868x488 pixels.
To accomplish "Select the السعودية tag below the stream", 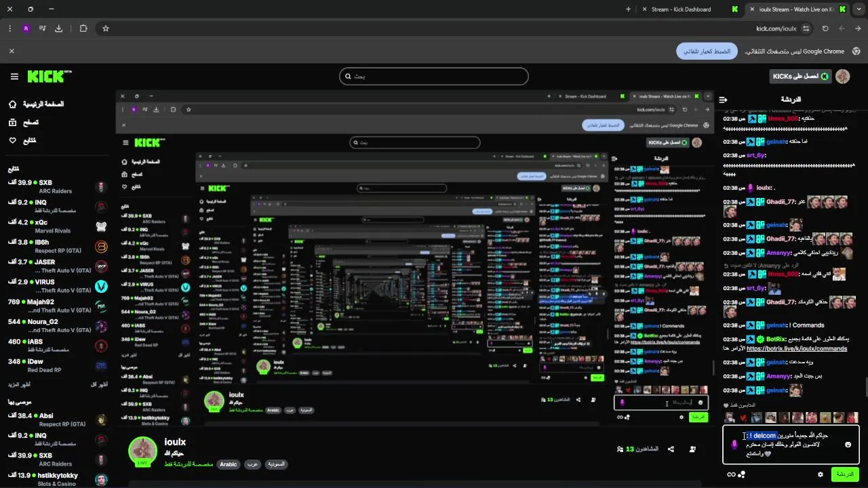I will [275, 464].
